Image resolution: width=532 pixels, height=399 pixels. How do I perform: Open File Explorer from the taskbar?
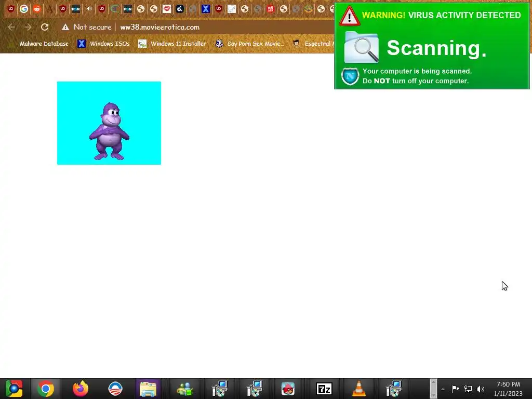(148, 389)
